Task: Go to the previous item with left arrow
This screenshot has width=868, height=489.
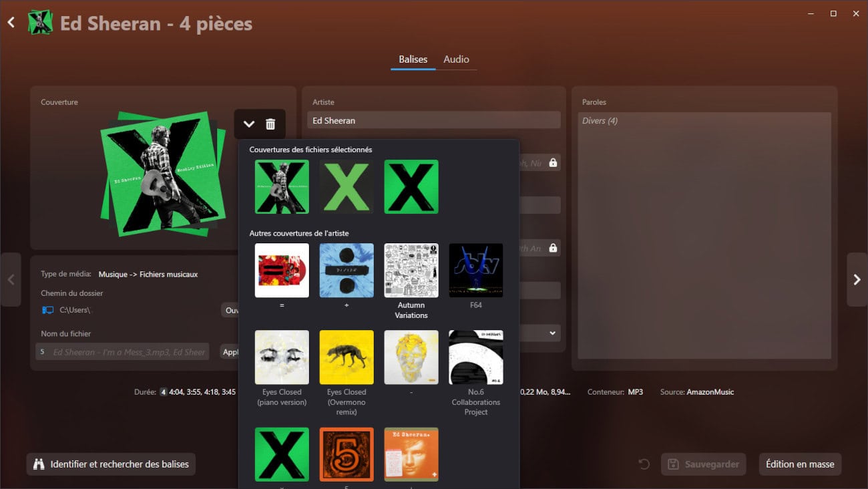Action: click(x=11, y=280)
